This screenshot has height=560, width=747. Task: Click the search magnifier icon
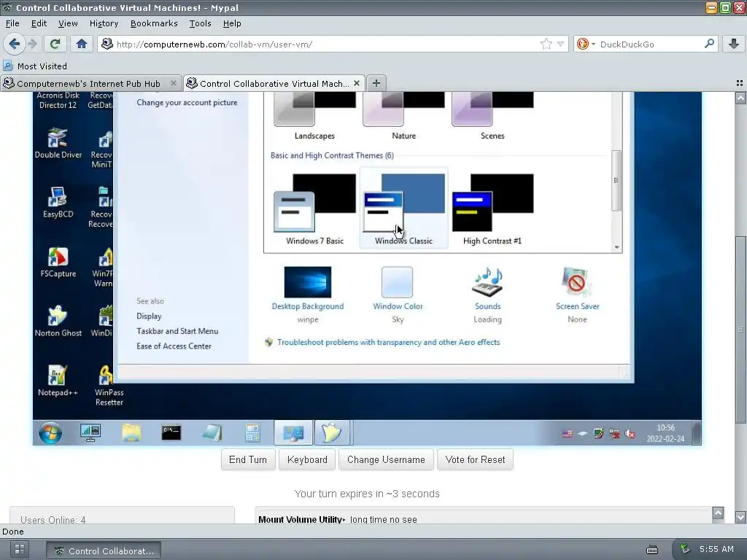click(x=709, y=44)
